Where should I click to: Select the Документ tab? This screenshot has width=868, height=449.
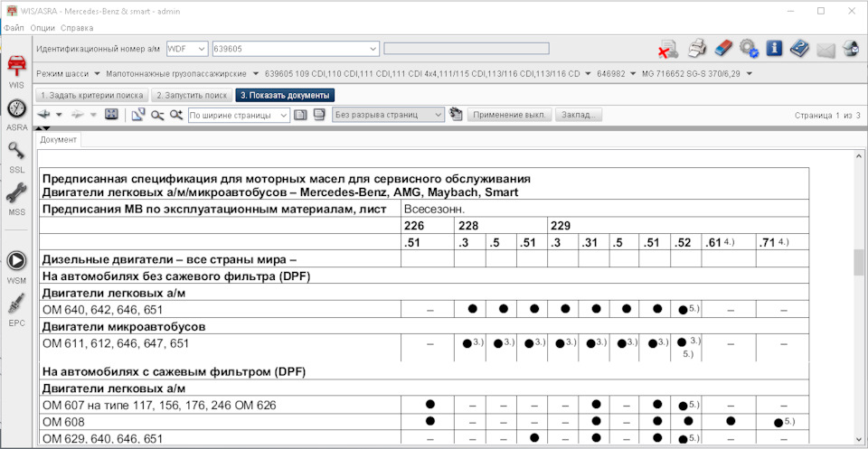tap(59, 140)
